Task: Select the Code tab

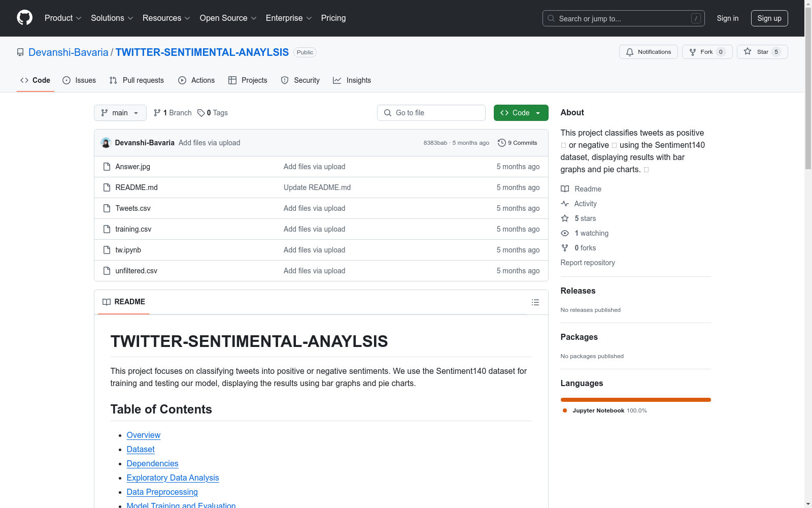Action: point(36,80)
